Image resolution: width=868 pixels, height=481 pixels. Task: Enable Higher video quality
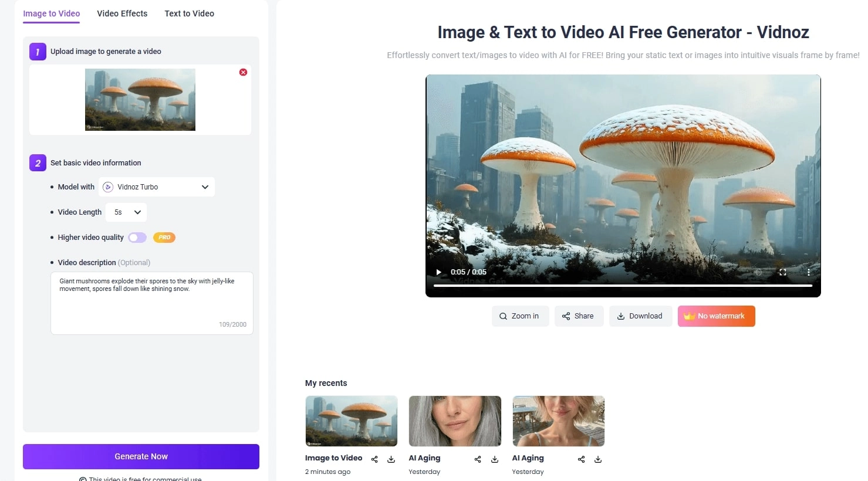click(x=137, y=237)
